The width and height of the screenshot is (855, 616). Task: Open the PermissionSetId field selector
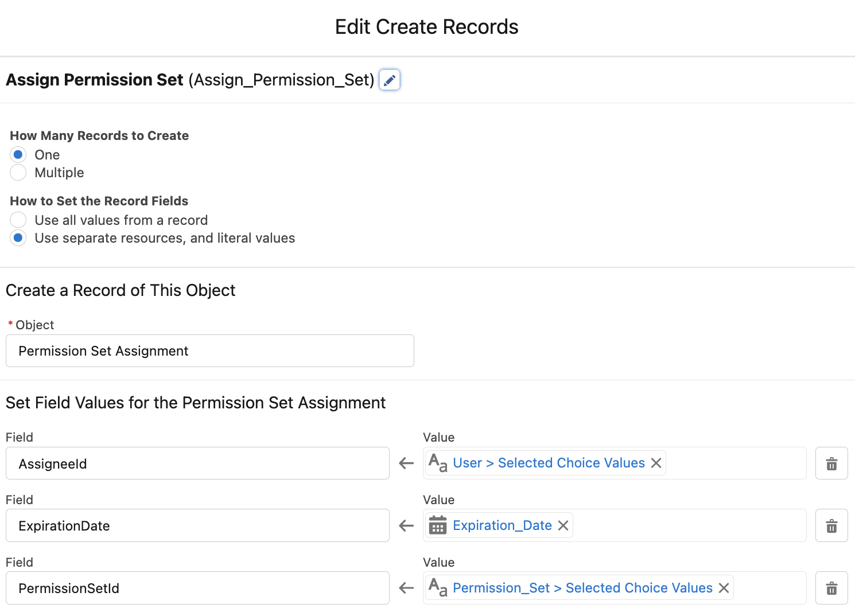[197, 587]
